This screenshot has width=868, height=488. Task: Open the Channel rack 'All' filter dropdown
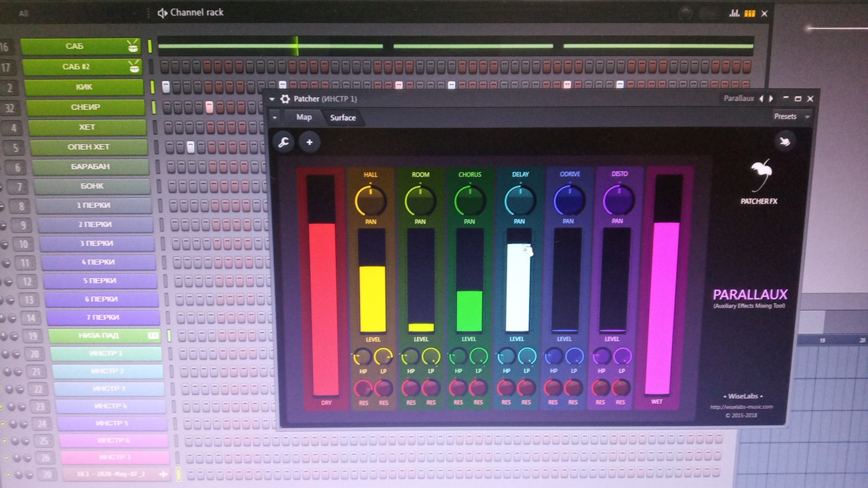24,13
